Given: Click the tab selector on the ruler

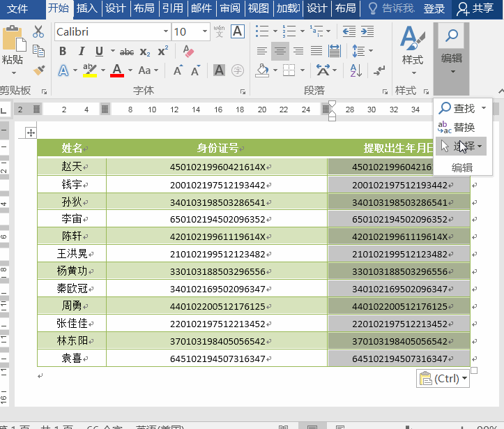Looking at the screenshot, I should click(4, 110).
